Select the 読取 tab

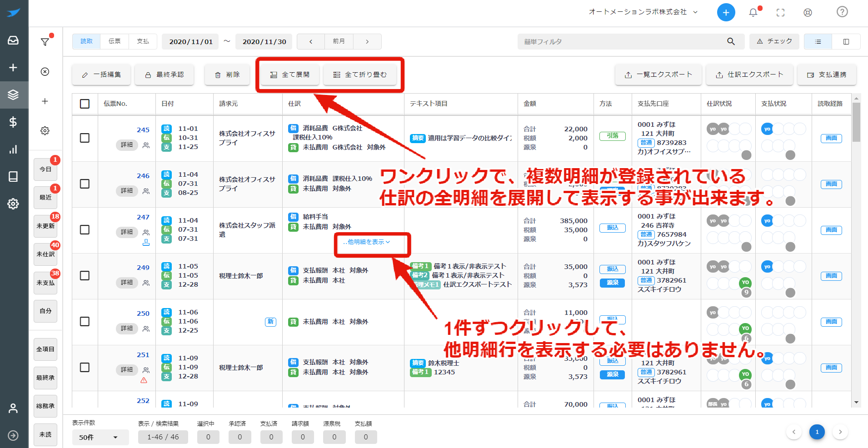coord(86,41)
